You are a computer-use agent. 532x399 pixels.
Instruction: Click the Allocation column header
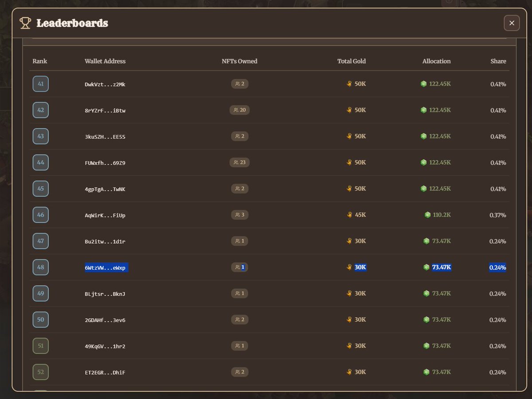tap(437, 61)
